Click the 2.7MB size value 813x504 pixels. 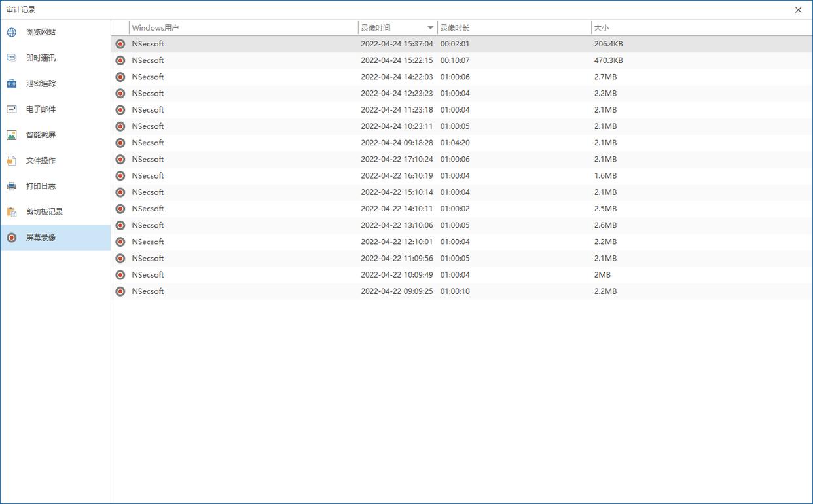[x=605, y=77]
